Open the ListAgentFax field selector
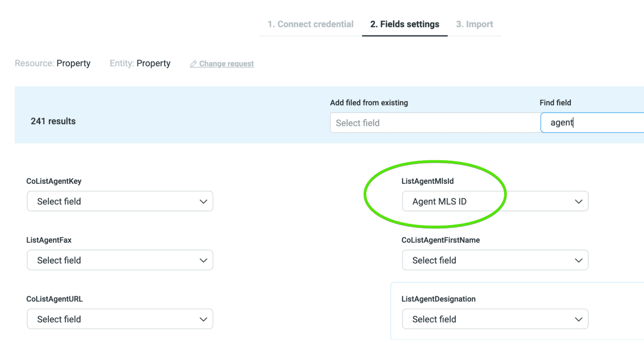This screenshot has width=644, height=340. [120, 260]
